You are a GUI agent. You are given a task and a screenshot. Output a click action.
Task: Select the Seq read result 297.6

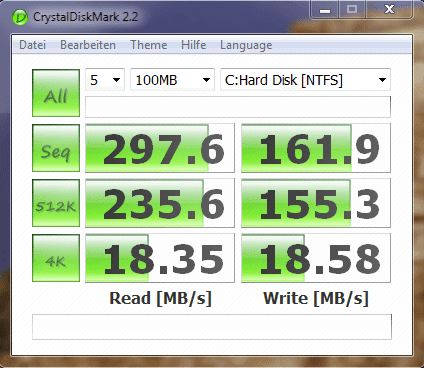[160, 148]
